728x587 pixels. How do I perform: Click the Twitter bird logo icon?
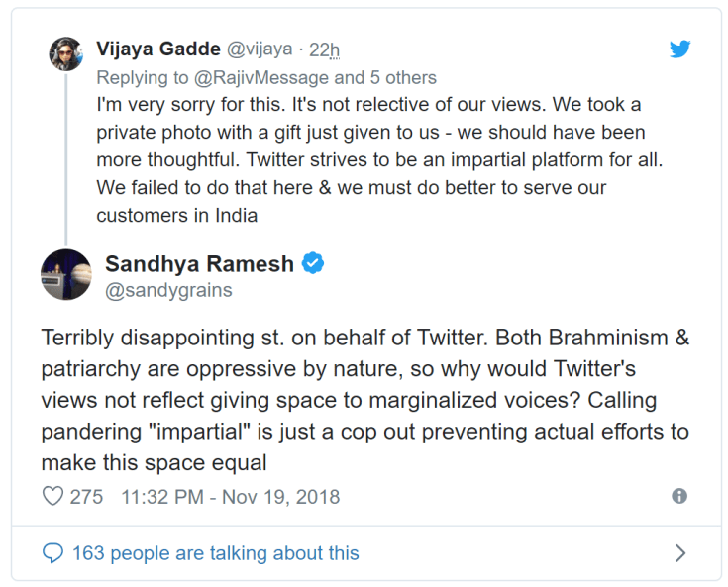coord(679,49)
